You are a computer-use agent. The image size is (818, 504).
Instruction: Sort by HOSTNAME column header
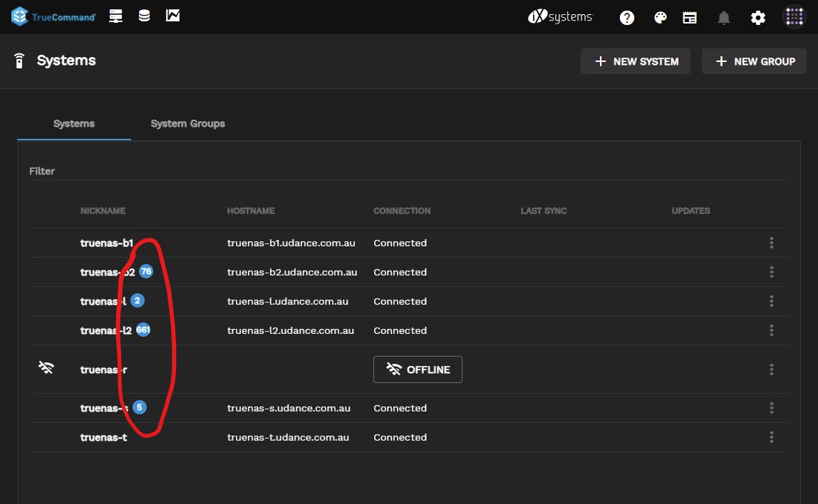point(251,211)
